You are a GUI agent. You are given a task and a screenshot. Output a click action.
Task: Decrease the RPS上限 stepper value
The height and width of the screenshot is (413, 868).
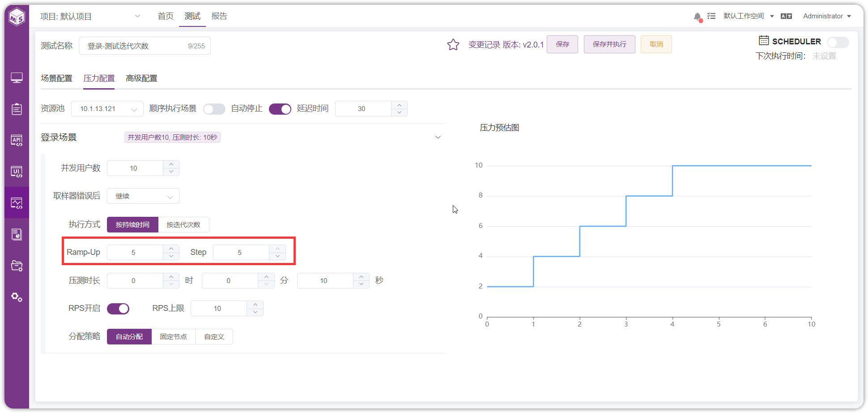(255, 312)
